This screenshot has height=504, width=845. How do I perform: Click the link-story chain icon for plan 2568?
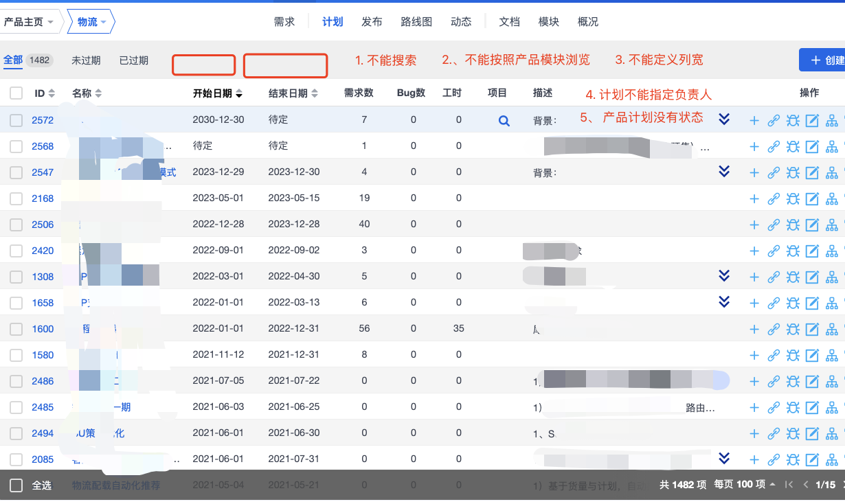click(x=774, y=147)
